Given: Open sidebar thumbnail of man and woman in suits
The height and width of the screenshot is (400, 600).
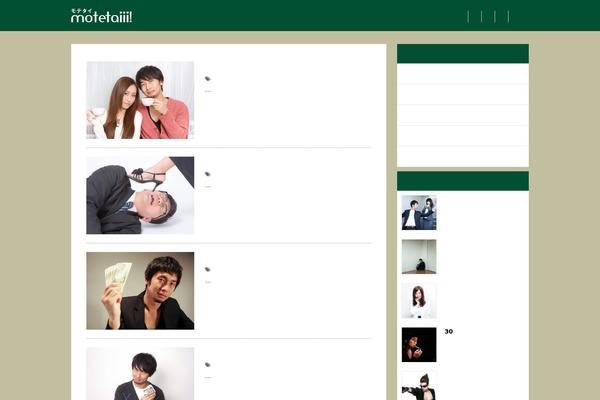Looking at the screenshot, I should (x=419, y=213).
